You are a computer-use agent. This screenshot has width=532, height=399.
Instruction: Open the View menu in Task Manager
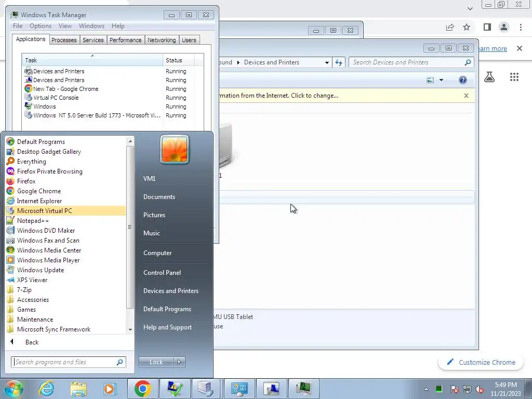(65, 26)
